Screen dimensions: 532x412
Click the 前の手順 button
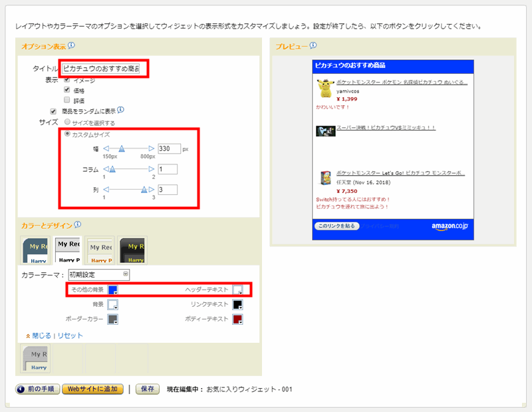pos(38,389)
